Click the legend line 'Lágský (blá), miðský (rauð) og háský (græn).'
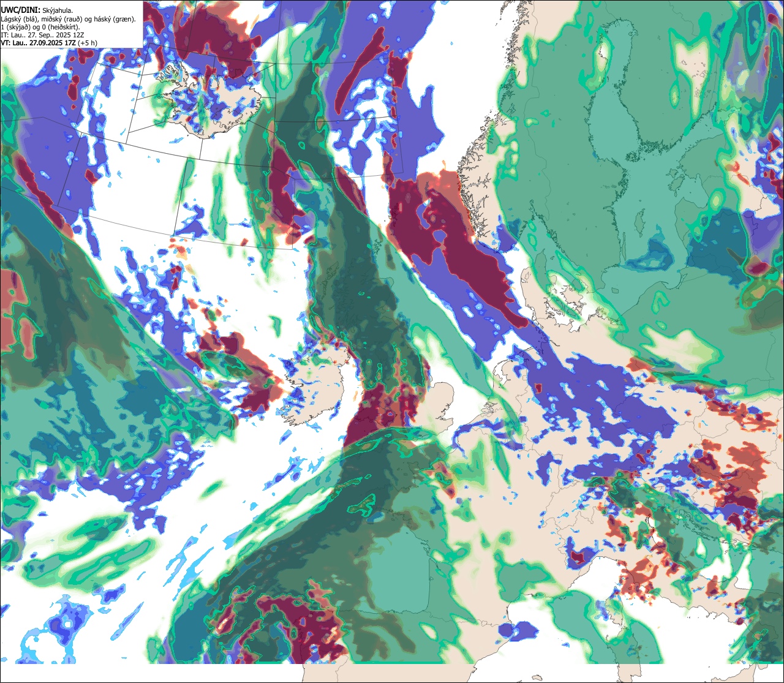 coord(69,18)
